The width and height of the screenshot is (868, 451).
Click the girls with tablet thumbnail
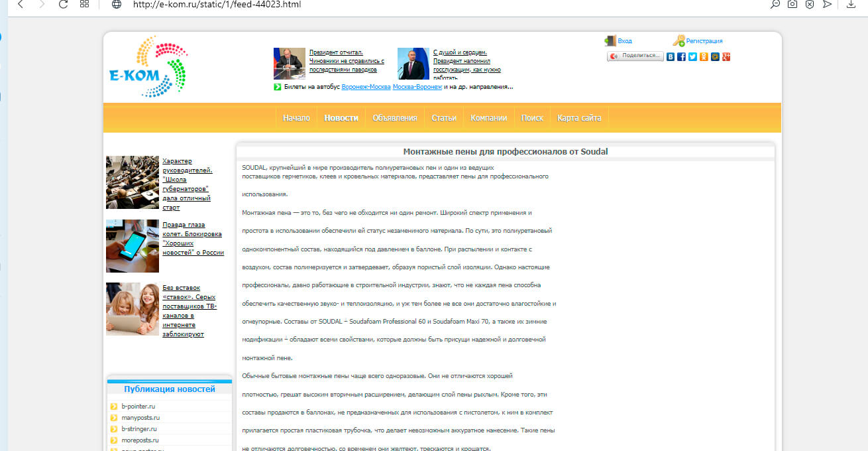(x=133, y=309)
